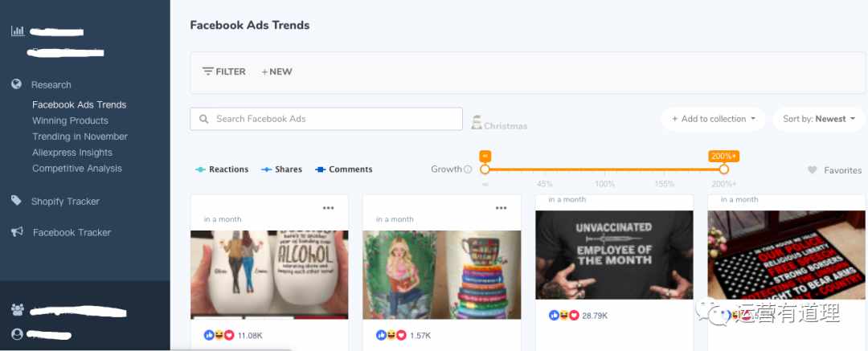
Task: Click the 11.08K reactions count
Action: click(250, 336)
